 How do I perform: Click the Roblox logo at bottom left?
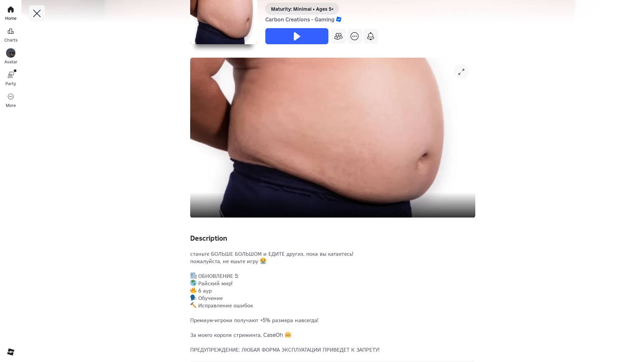tap(11, 352)
